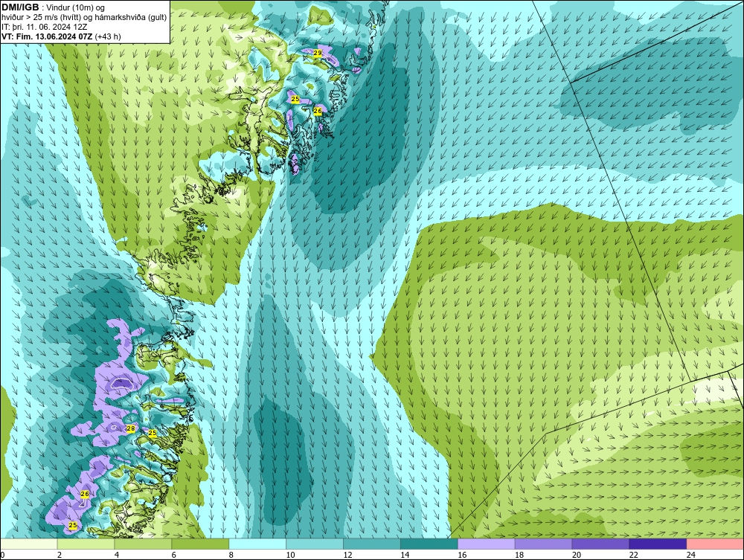Click the '22' label on the legend scale

tap(633, 555)
